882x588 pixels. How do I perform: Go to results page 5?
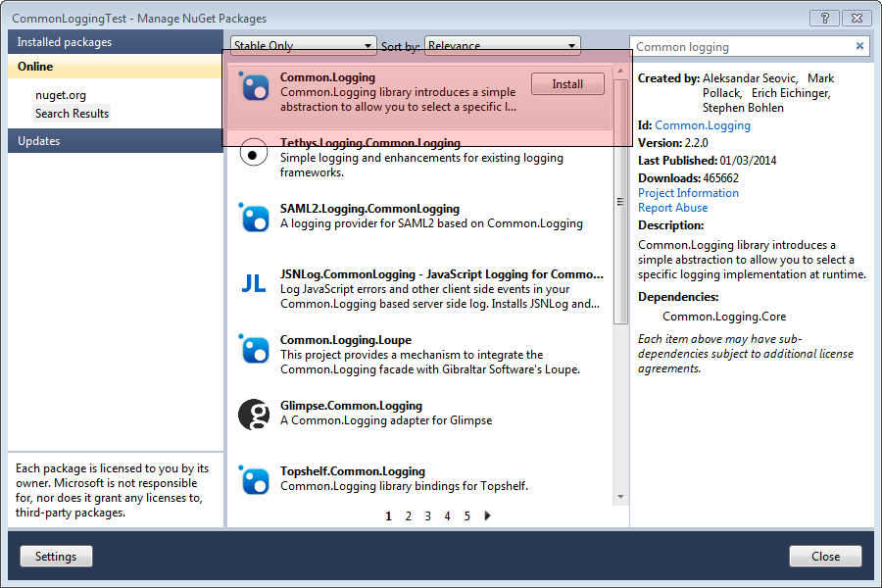pyautogui.click(x=466, y=516)
